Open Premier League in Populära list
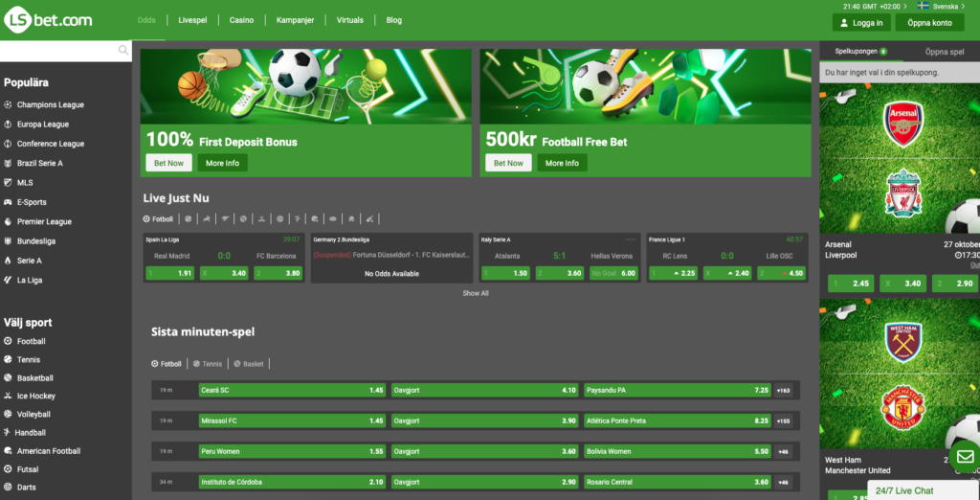The height and width of the screenshot is (500, 980). [x=44, y=221]
